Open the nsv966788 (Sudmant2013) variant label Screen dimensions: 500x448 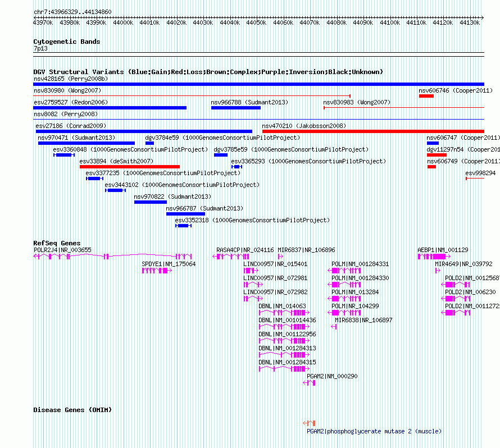(249, 102)
